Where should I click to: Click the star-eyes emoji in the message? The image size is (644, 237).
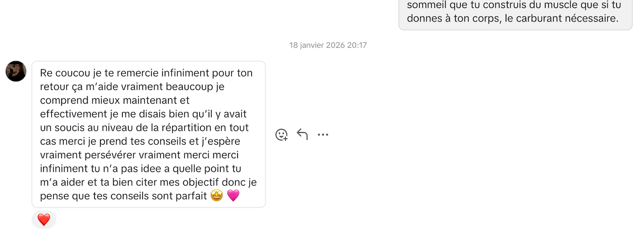pyautogui.click(x=217, y=196)
